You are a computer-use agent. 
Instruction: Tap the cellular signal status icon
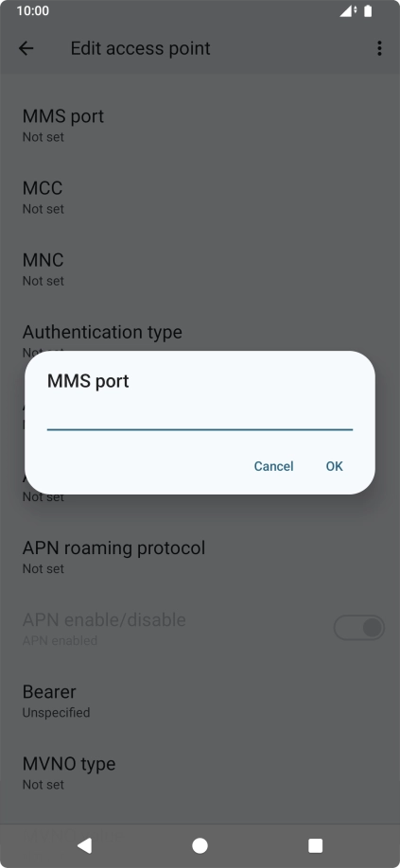click(347, 10)
